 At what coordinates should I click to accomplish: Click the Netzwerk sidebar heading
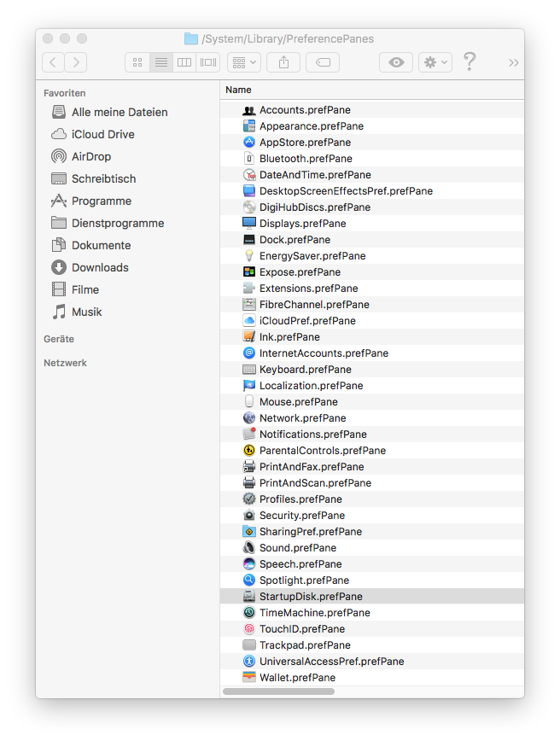coord(65,363)
